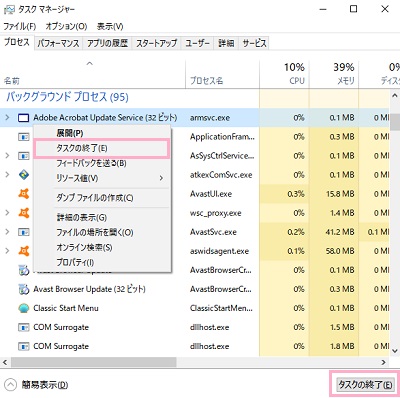Open the リソース値(V) submenu arrow
This screenshot has width=400, height=398.
(x=161, y=178)
